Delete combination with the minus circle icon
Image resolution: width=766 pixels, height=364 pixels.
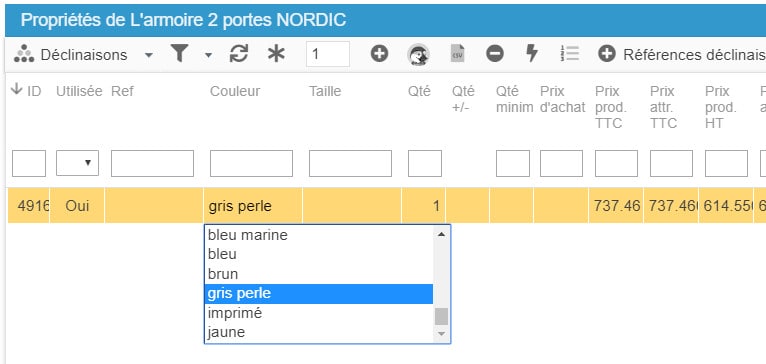point(495,54)
